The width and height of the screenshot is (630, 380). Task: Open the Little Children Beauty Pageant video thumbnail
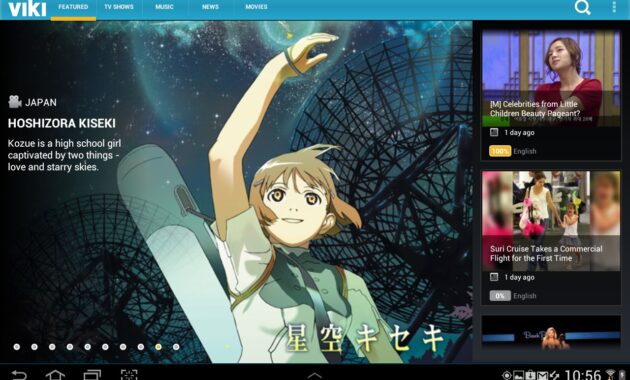(551, 78)
